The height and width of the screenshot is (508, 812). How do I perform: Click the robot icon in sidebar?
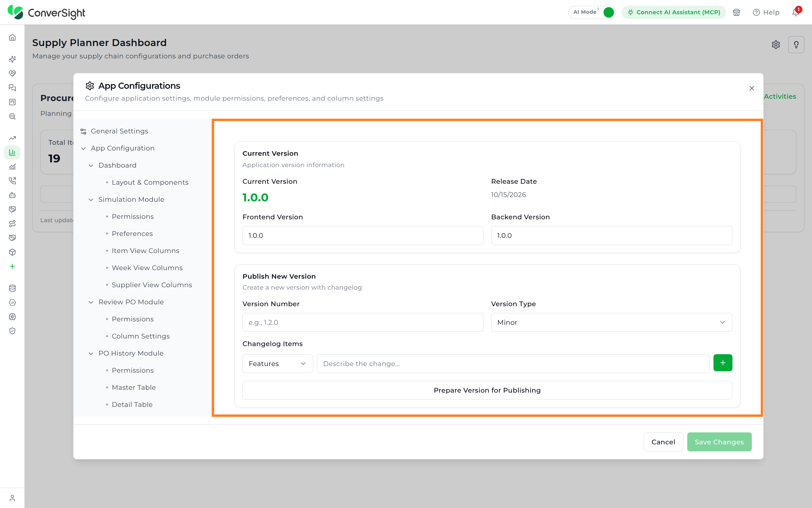point(12,195)
